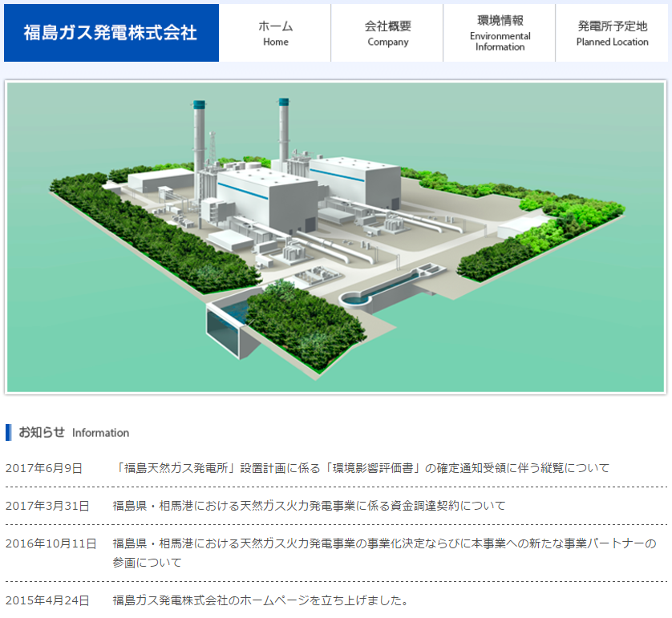Screen dimensions: 672x618
Task: Go to 環境情報 Environmental Information page
Action: coord(500,33)
